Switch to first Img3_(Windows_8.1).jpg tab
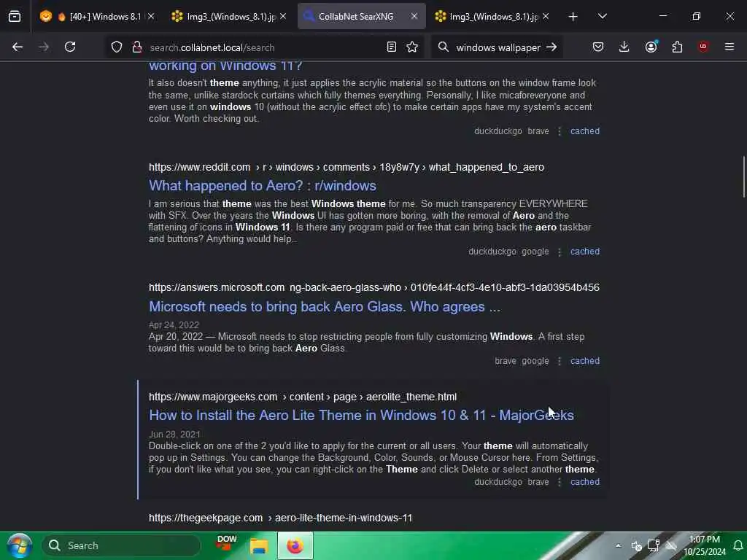The height and width of the screenshot is (560, 747). (227, 17)
